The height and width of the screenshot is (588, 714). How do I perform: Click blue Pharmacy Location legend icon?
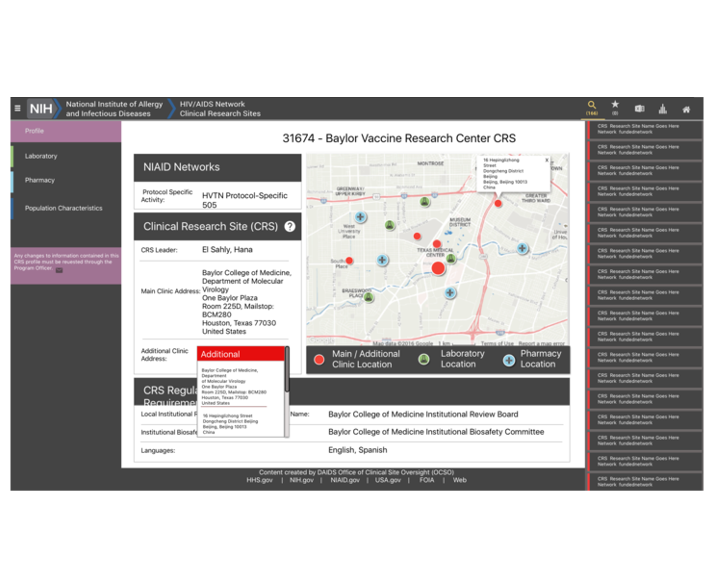tap(509, 360)
